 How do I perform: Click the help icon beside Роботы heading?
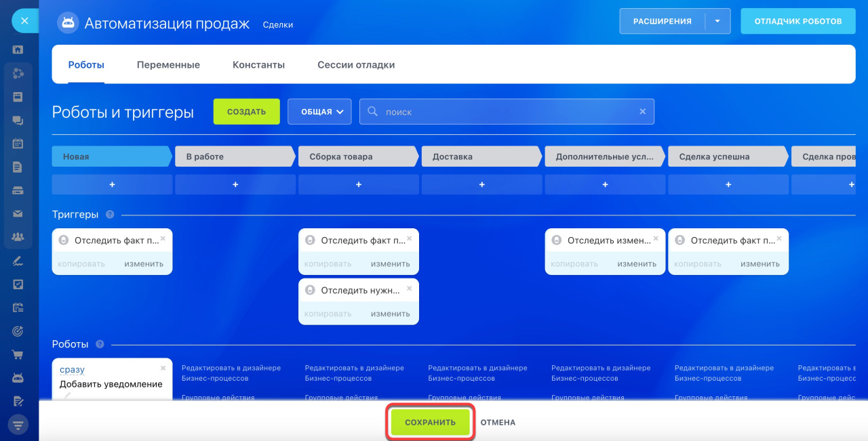tap(100, 344)
